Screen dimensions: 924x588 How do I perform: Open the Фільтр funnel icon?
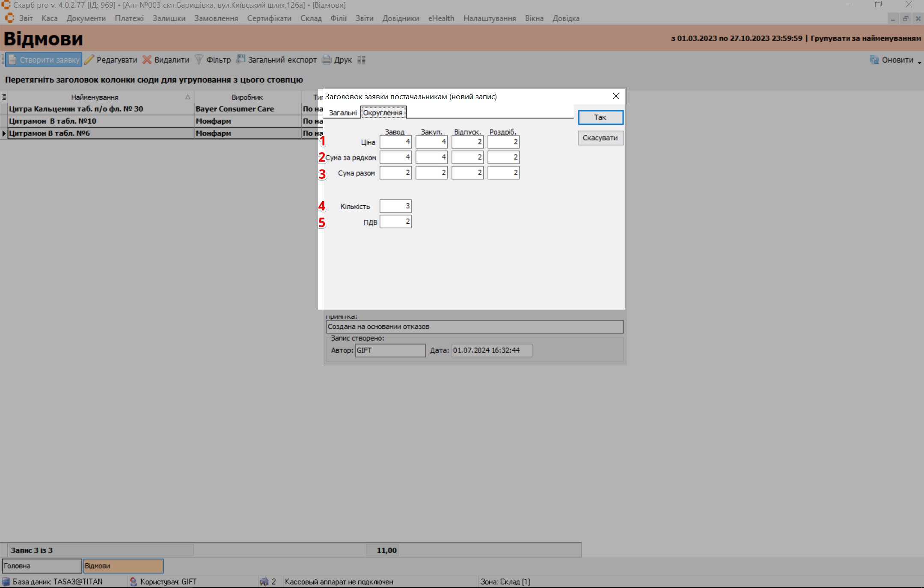click(199, 60)
